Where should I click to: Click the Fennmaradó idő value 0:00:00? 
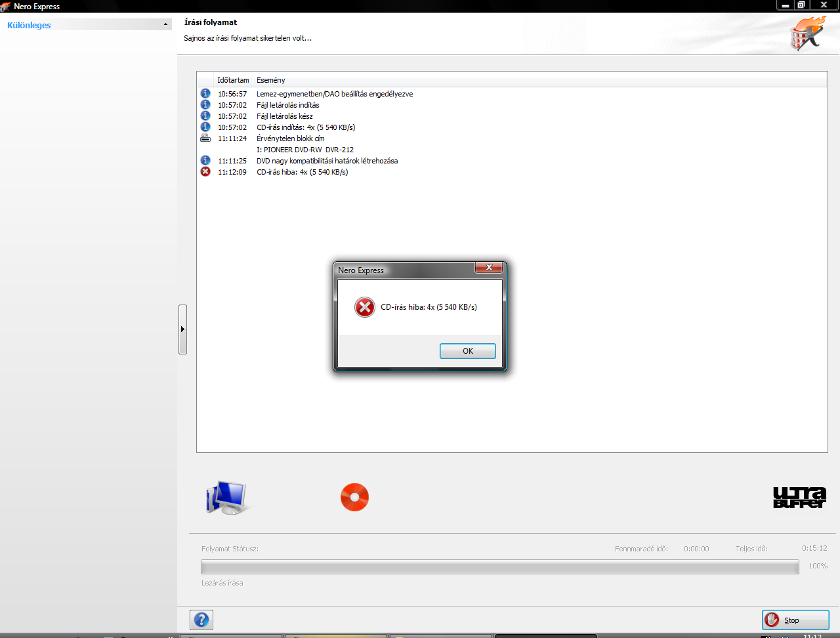click(x=696, y=549)
